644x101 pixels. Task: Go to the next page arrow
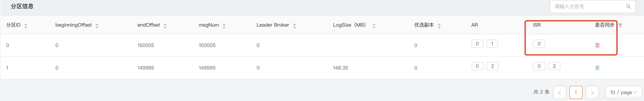pos(592,92)
